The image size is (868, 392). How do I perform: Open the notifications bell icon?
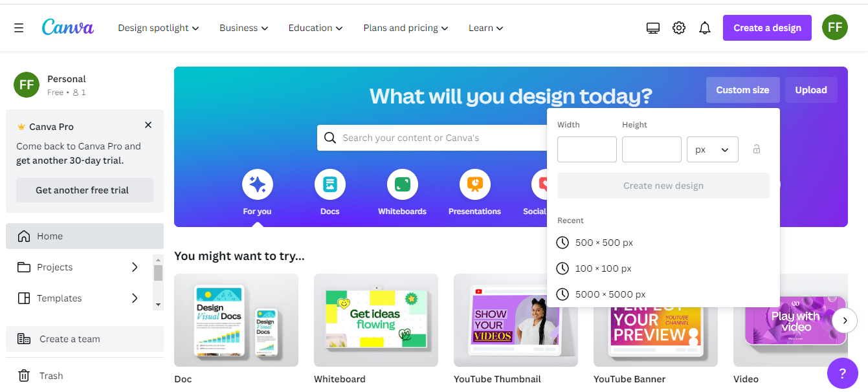point(705,28)
